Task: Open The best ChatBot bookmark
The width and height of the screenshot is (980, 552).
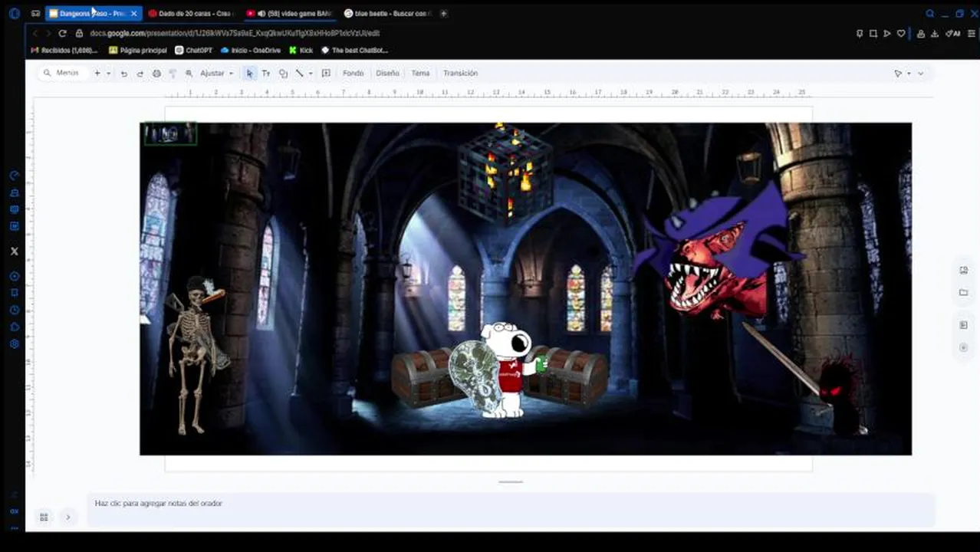Action: [x=354, y=51]
